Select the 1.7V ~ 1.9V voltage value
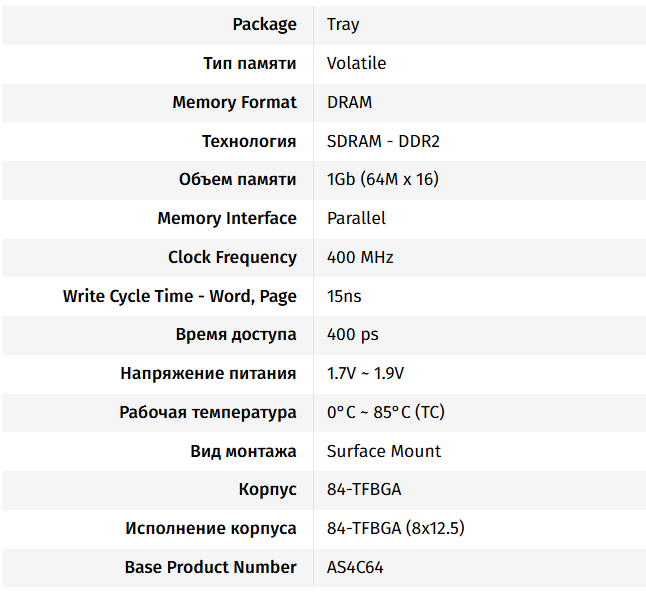646x599 pixels. (x=365, y=374)
